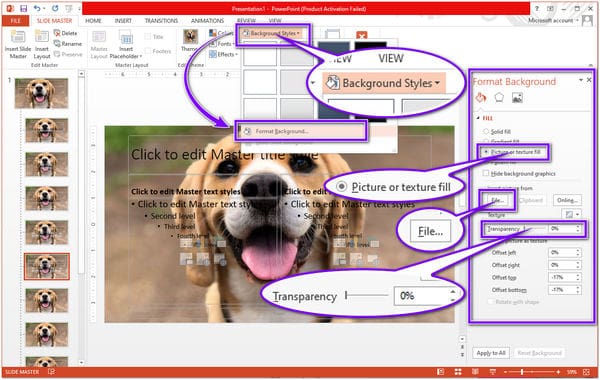Click the Rename icon in Edit Master
The width and height of the screenshot is (600, 380).
click(57, 44)
